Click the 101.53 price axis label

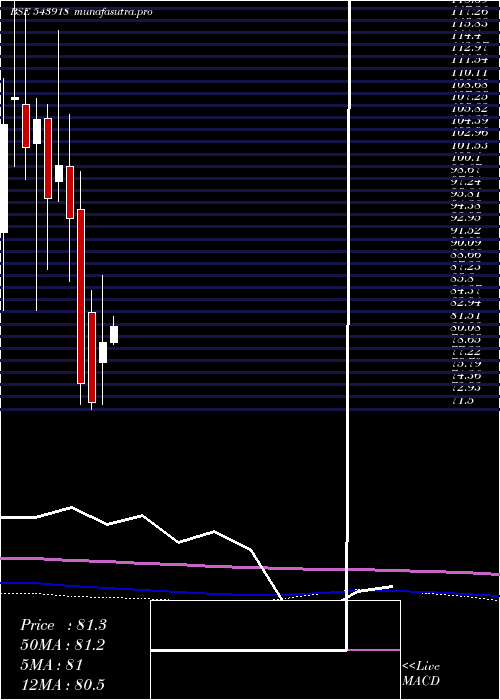[469, 146]
